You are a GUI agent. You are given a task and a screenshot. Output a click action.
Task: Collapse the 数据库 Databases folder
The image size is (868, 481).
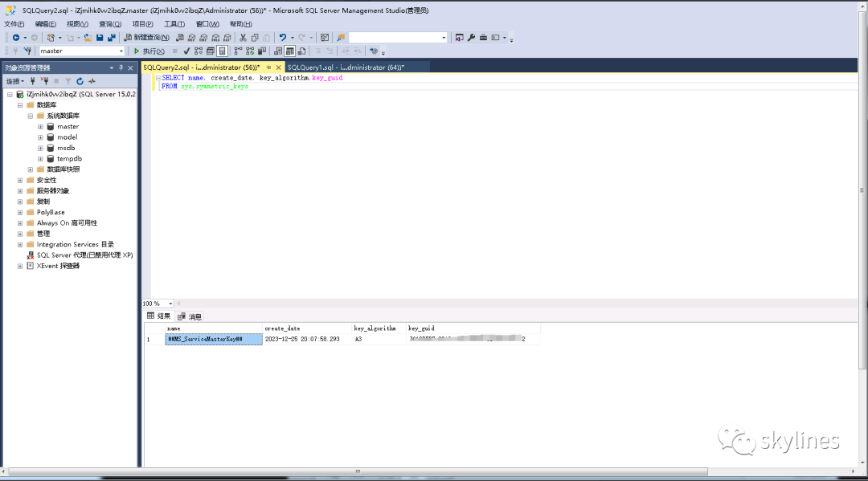point(20,105)
